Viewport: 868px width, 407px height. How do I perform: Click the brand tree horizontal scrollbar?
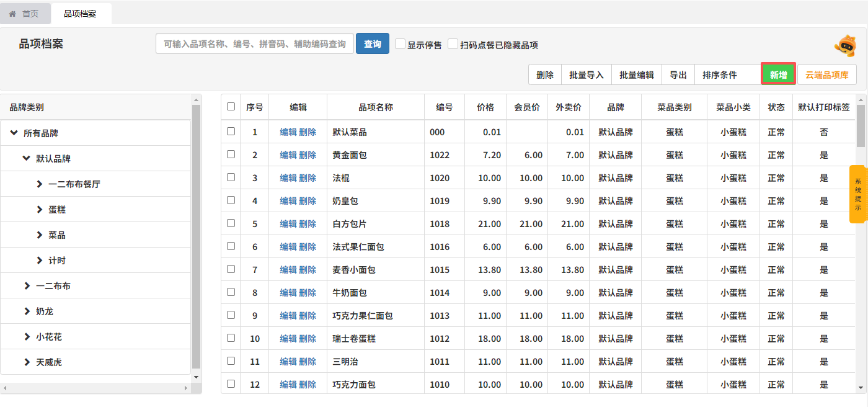[x=96, y=388]
